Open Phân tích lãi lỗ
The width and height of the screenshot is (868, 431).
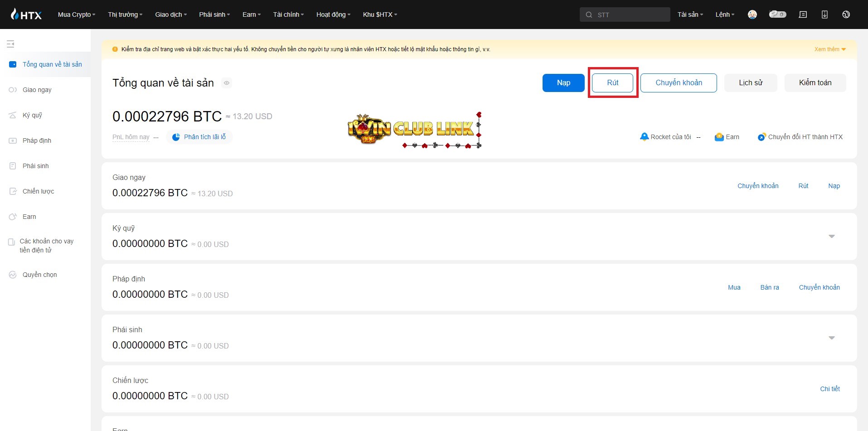click(199, 137)
